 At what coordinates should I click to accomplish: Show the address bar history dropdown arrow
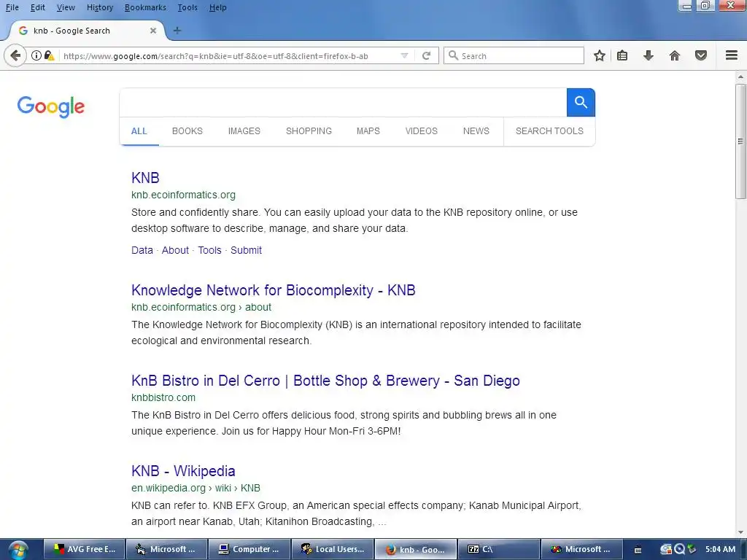[x=404, y=55]
